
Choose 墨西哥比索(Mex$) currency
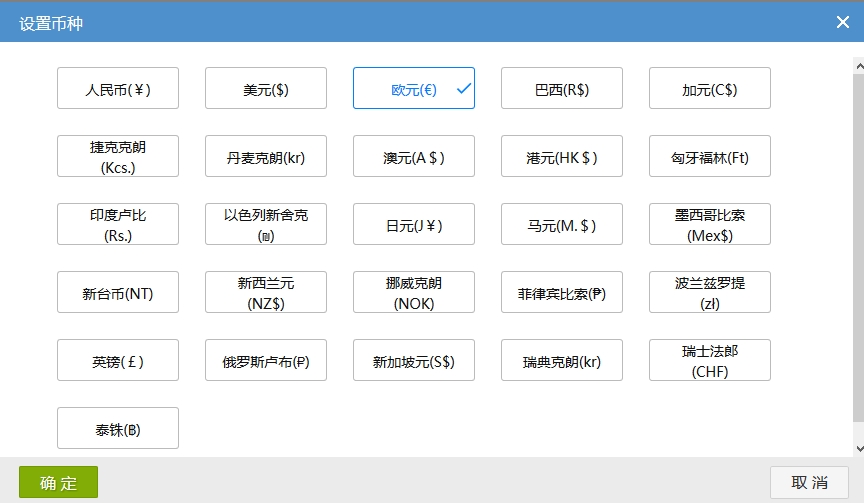pos(710,224)
